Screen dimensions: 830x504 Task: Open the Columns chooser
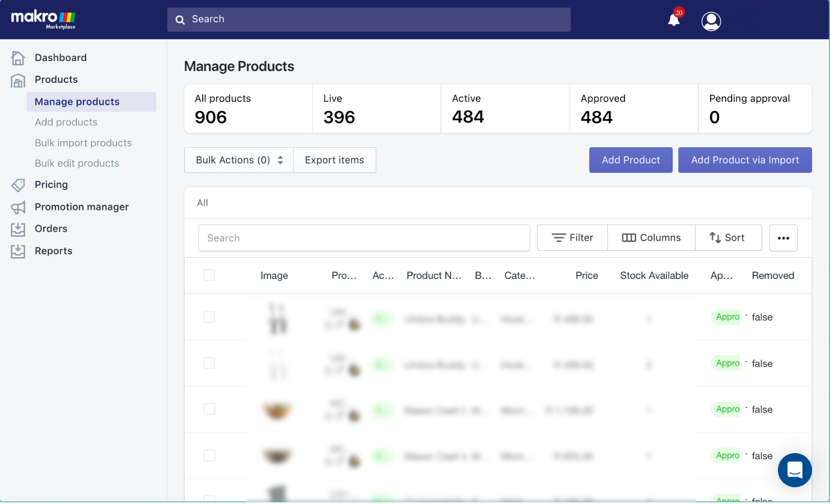click(651, 238)
